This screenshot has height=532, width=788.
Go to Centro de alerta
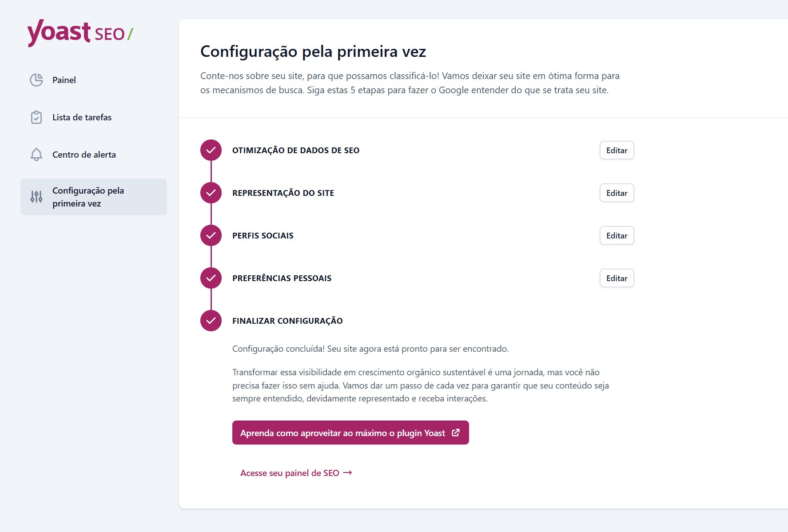click(94, 155)
